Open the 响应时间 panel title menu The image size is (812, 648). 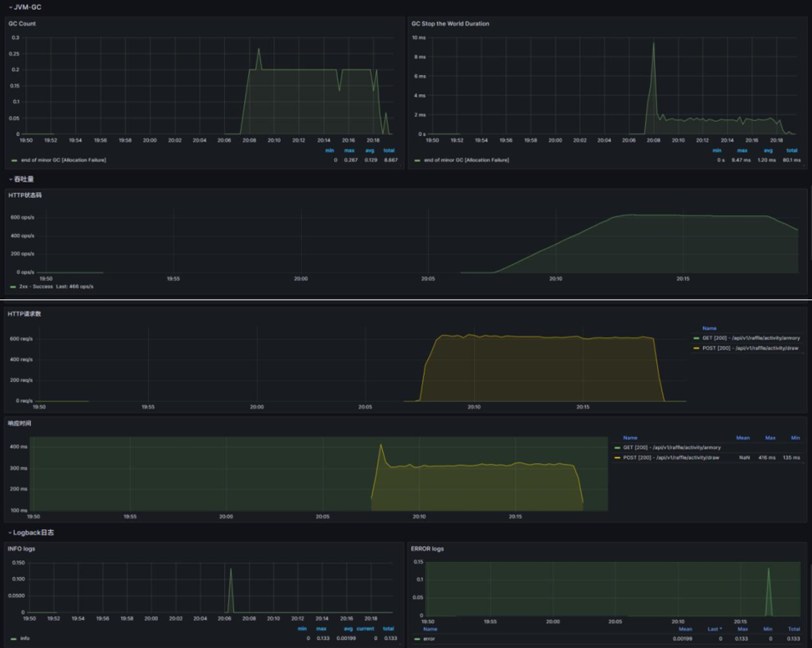(x=19, y=423)
